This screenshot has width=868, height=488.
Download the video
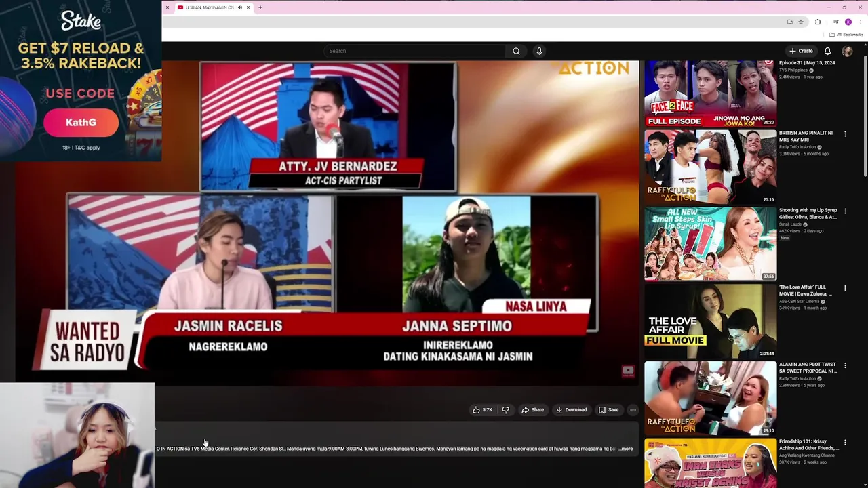click(571, 410)
